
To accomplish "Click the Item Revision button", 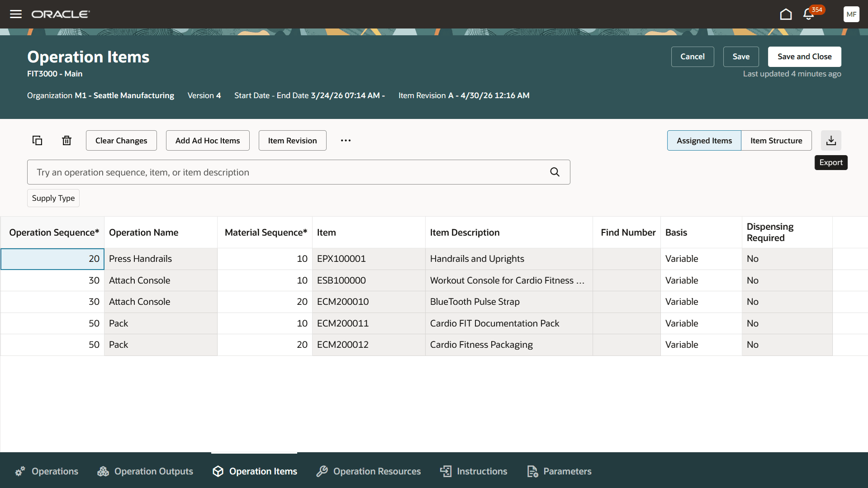I will (292, 141).
